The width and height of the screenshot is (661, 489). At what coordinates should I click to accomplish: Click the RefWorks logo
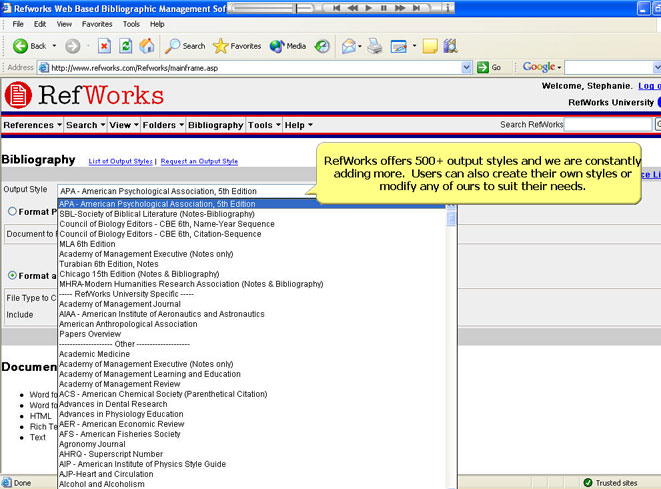[84, 95]
